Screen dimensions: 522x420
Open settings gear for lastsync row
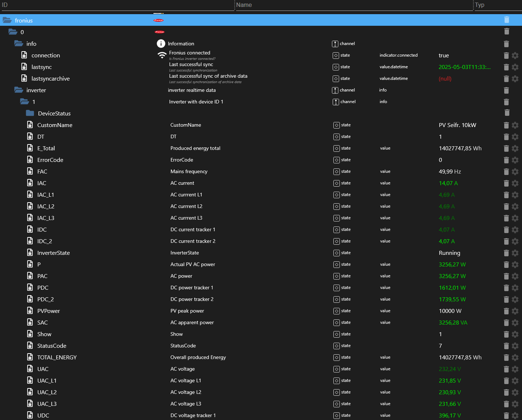tap(515, 67)
